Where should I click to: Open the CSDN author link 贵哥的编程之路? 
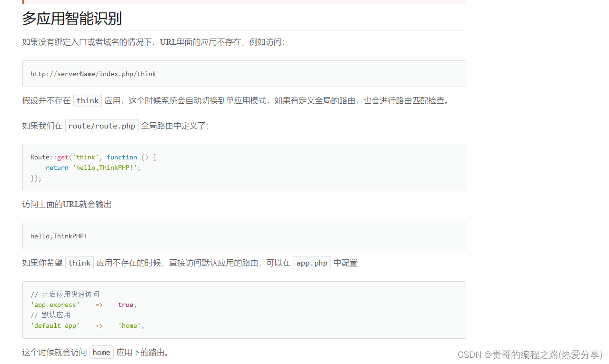pos(530,354)
